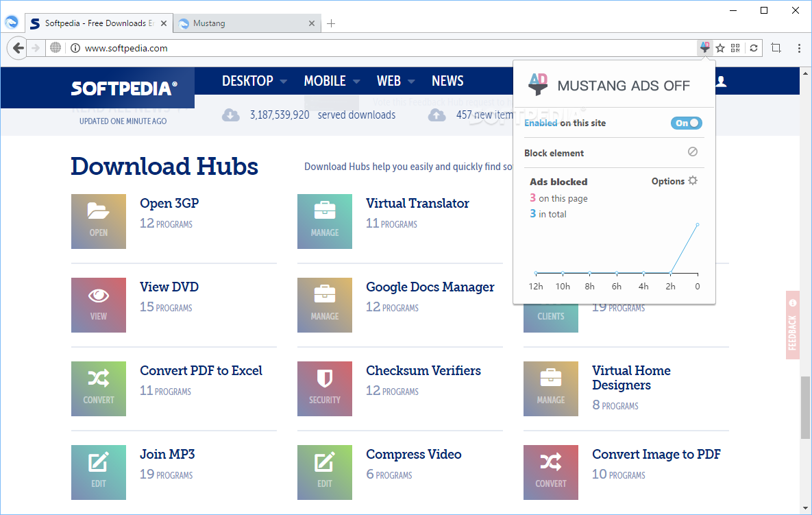Click the Virtual Translator MANAGE tile
The image size is (812, 515).
pyautogui.click(x=325, y=221)
